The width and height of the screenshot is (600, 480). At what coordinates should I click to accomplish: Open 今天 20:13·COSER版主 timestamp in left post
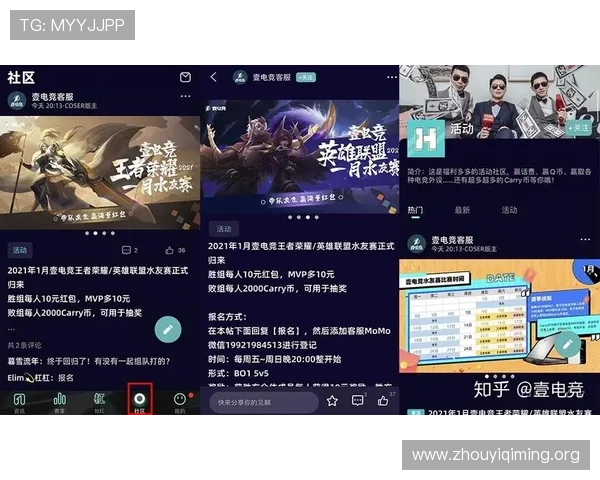(64, 106)
